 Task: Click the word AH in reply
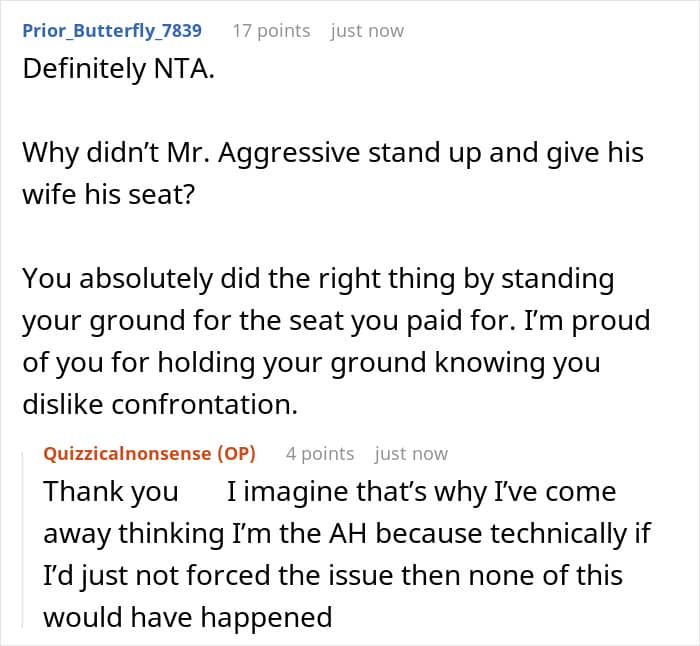coord(348,534)
